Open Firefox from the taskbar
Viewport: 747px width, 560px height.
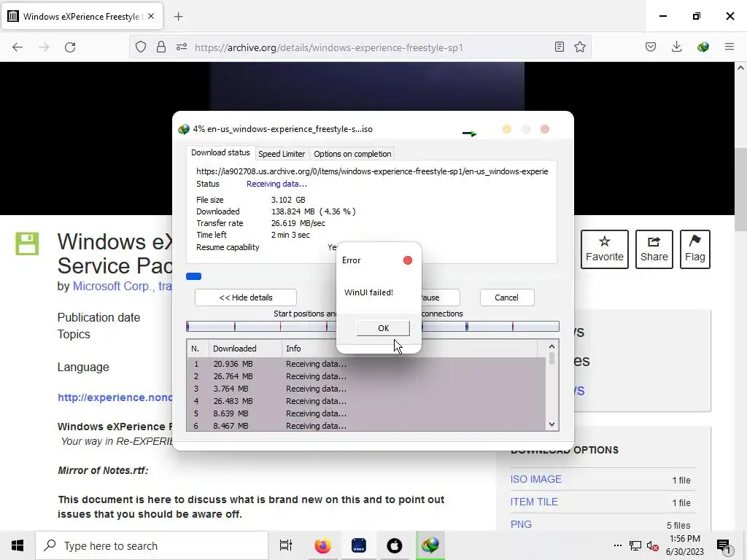click(322, 545)
